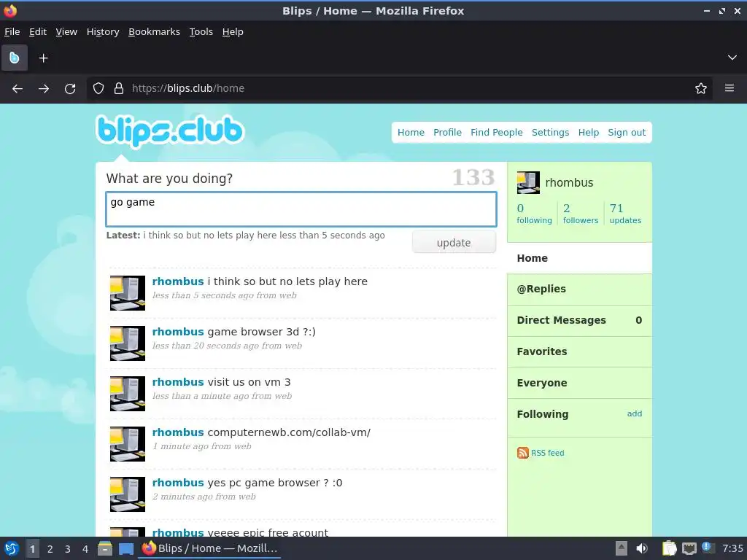Switch to workspace 2 in taskbar

click(50, 549)
